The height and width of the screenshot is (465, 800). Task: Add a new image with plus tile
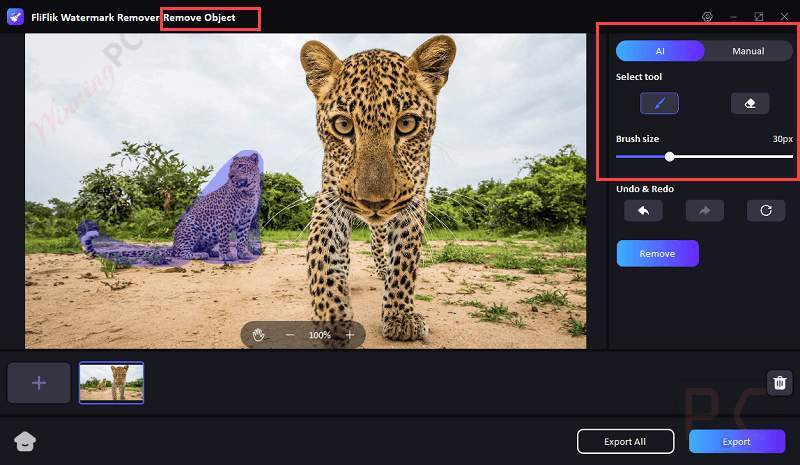(39, 383)
